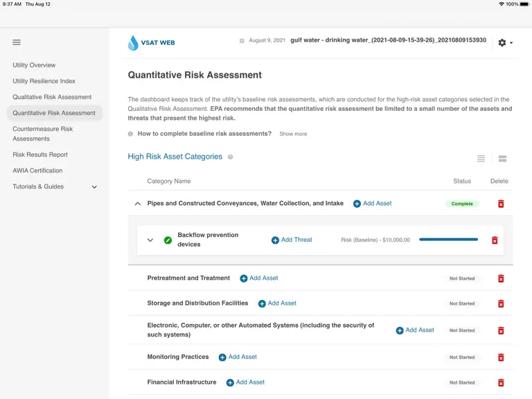Delete the Backflow prevention devices asset
The image size is (532, 399).
click(495, 240)
